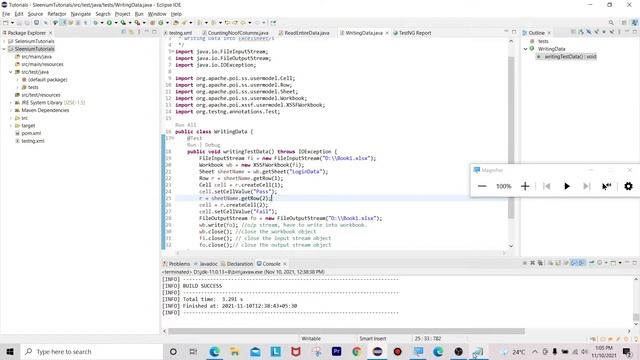This screenshot has width=640, height=360.
Task: Expand the JRE System Library node
Action: pos(11,102)
